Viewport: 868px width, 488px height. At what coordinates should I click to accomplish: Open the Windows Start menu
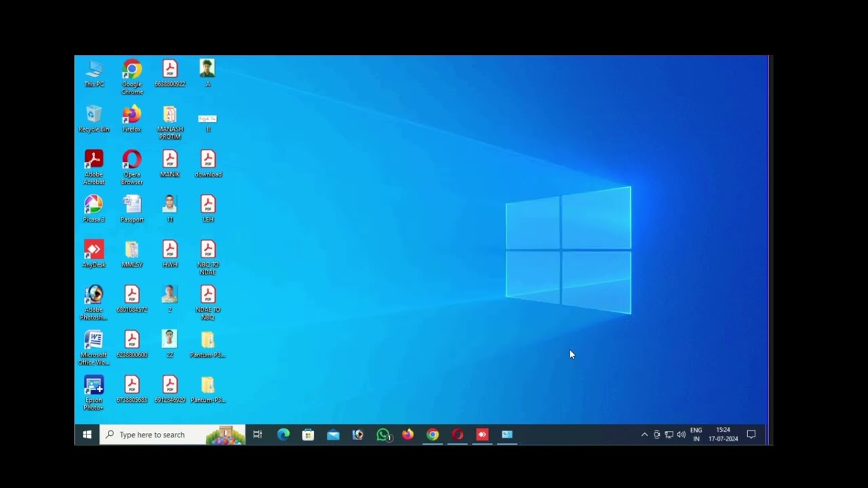click(87, 434)
